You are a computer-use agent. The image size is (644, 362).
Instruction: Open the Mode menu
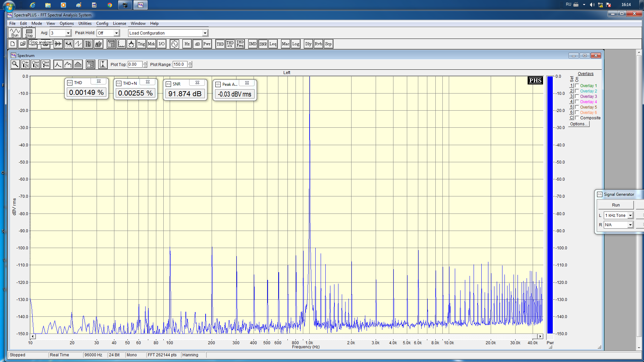click(x=37, y=23)
